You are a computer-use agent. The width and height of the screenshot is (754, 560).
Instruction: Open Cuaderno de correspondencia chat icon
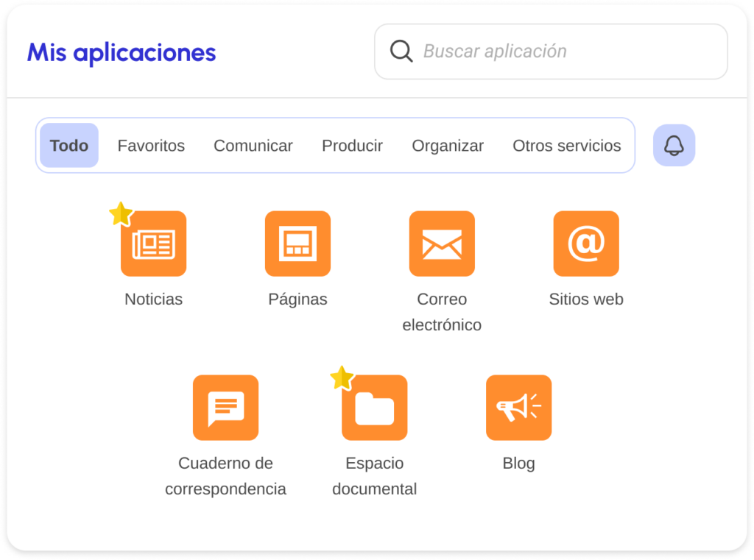pos(225,408)
